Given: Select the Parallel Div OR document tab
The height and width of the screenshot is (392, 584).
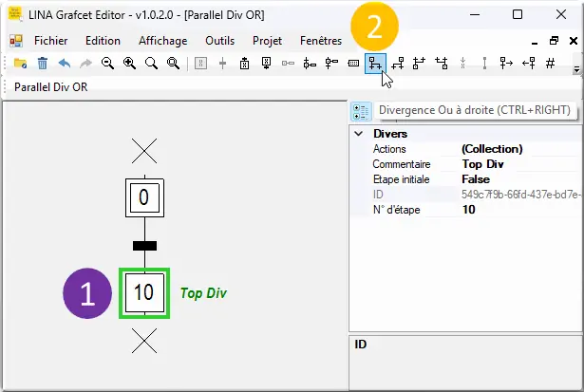Looking at the screenshot, I should 51,87.
